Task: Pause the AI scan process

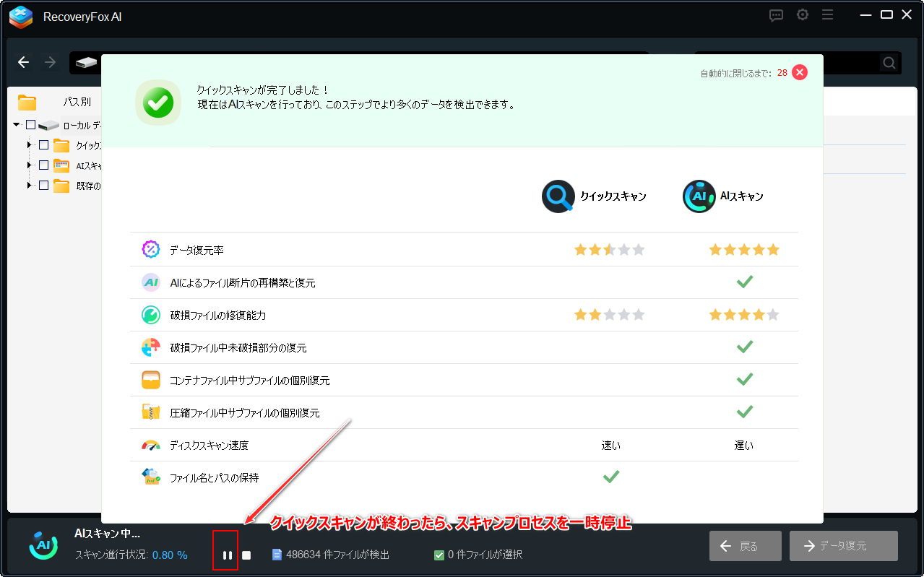Action: (x=227, y=555)
